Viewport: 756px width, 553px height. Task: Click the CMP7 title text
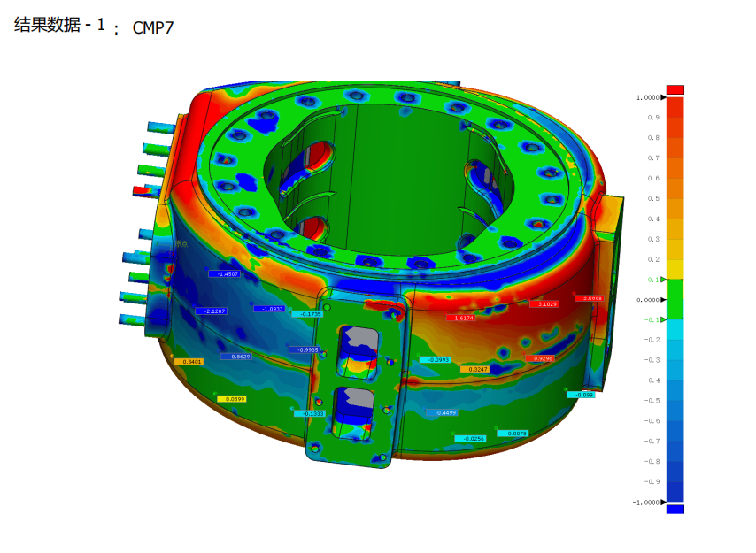(x=153, y=27)
